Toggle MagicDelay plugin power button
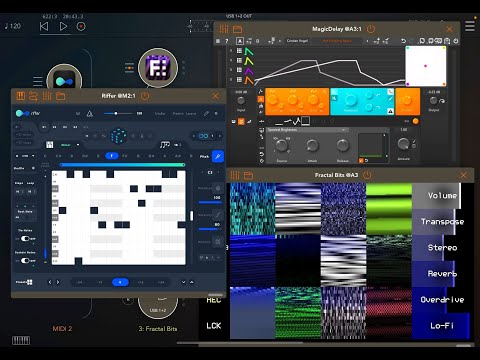Image resolution: width=480 pixels, height=360 pixels. 371,29
